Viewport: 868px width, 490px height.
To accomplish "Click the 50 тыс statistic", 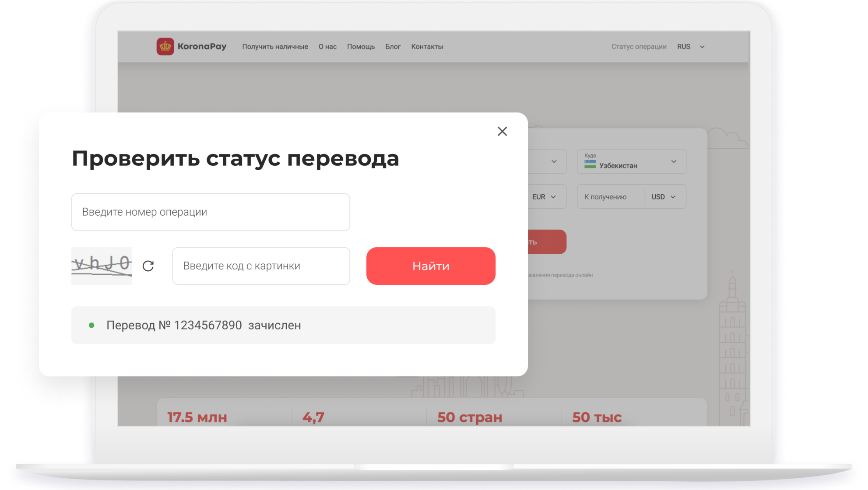I will tap(597, 417).
